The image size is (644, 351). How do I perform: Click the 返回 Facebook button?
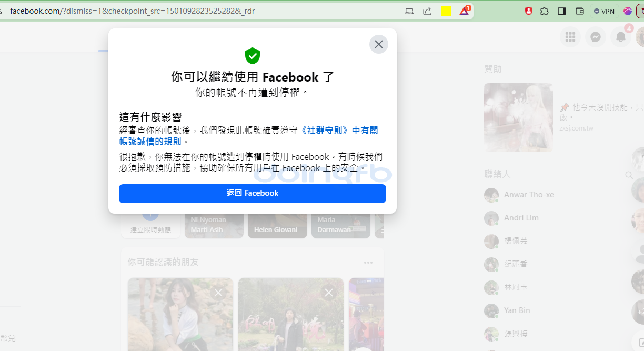[253, 193]
